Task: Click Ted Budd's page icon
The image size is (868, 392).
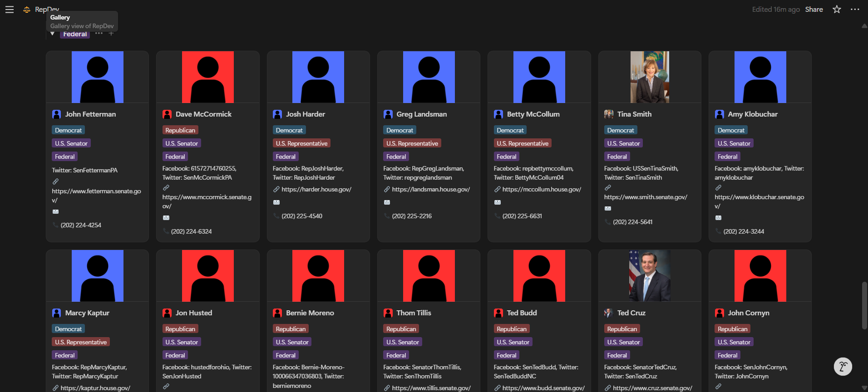Action: pyautogui.click(x=498, y=313)
